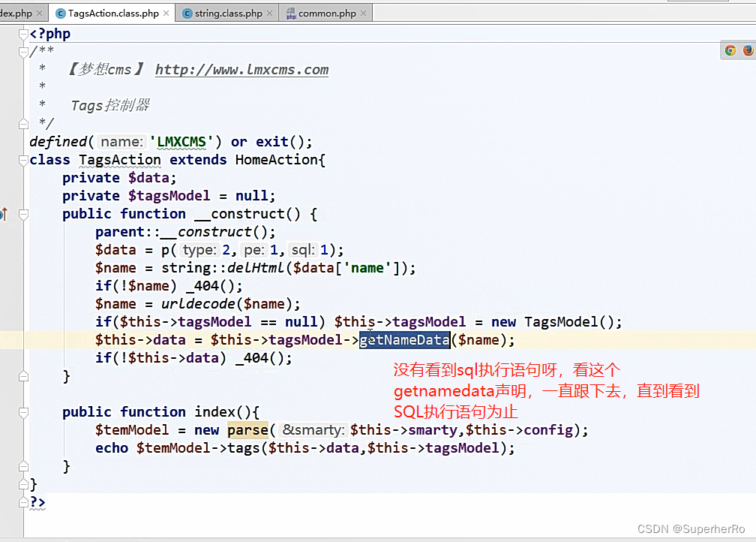The height and width of the screenshot is (542, 756).
Task: Switch to the common.php tab
Action: click(327, 13)
